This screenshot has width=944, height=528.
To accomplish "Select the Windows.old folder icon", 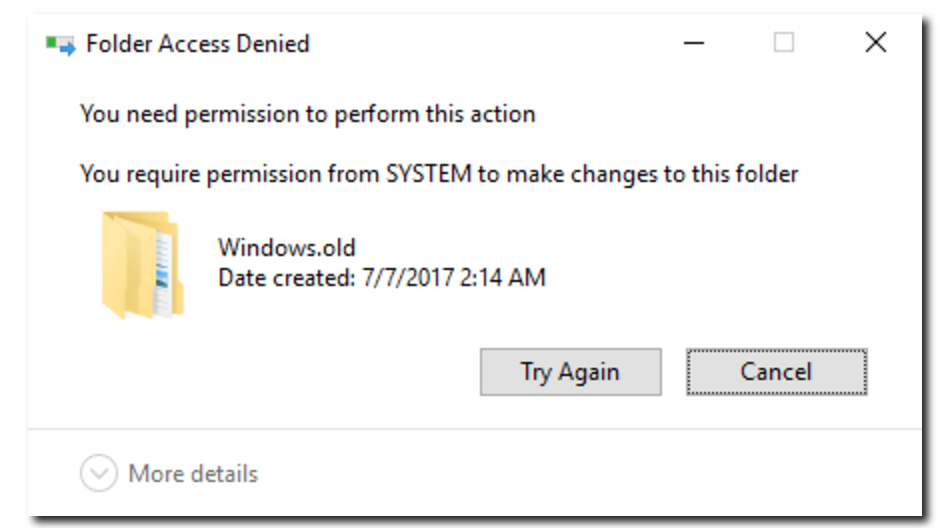I will pyautogui.click(x=143, y=264).
